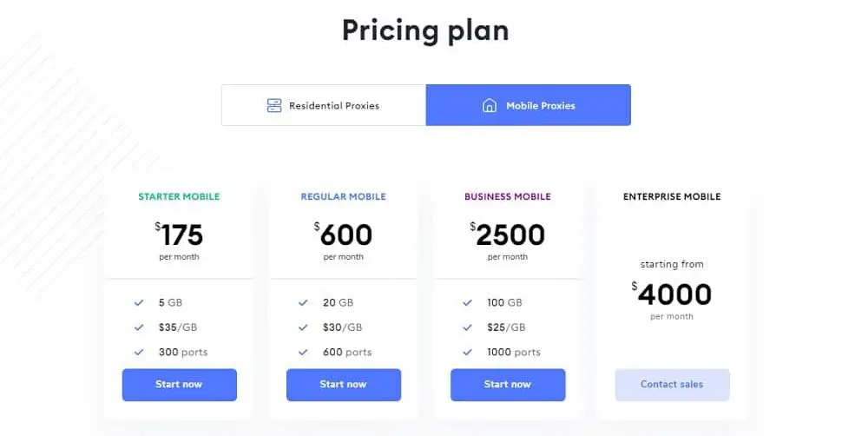Click the Pricing plan heading
Image resolution: width=868 pixels, height=436 pixels.
point(425,30)
